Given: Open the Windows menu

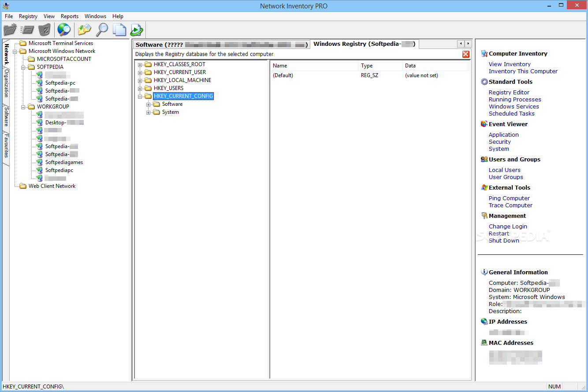Looking at the screenshot, I should pyautogui.click(x=96, y=16).
